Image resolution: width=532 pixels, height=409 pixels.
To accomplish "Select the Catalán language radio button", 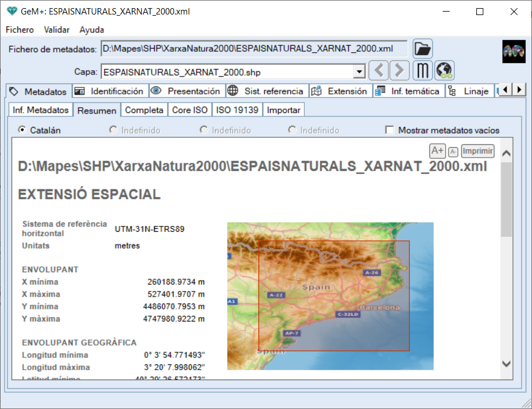I will [22, 130].
